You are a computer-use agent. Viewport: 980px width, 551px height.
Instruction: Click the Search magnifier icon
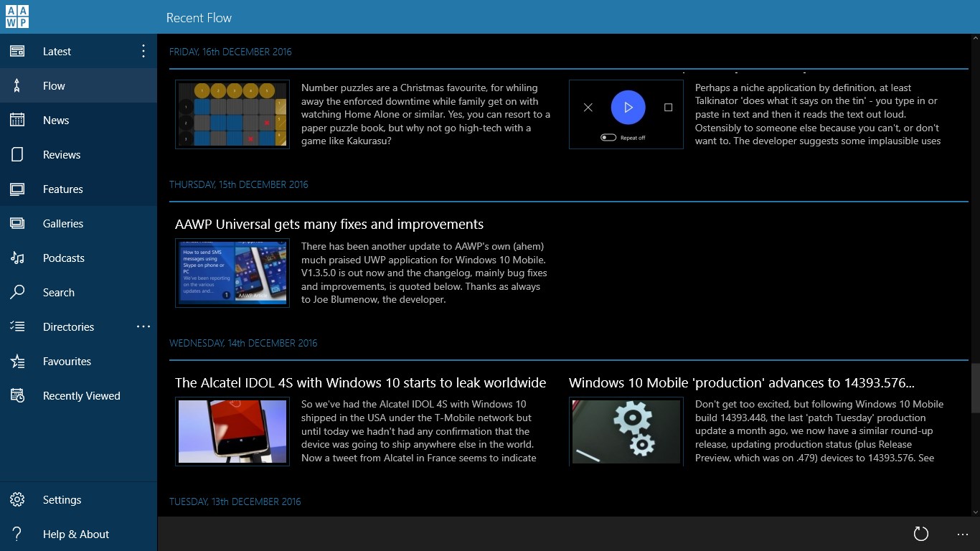click(x=17, y=292)
